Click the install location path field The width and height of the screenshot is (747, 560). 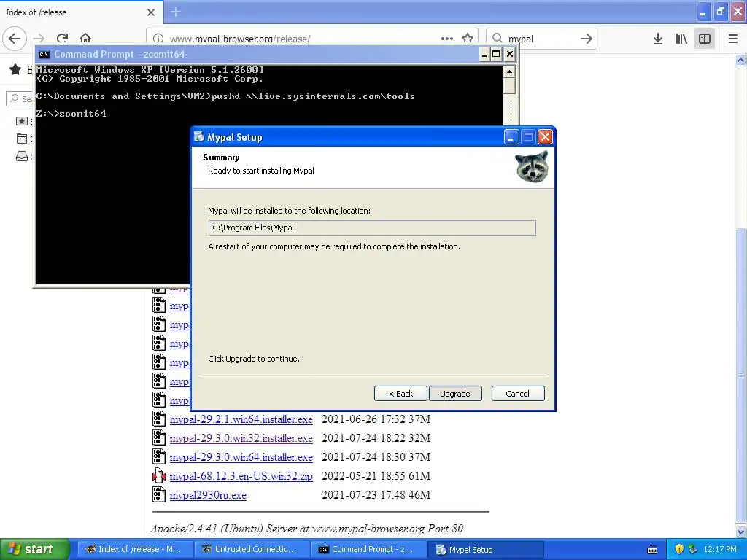pyautogui.click(x=372, y=227)
